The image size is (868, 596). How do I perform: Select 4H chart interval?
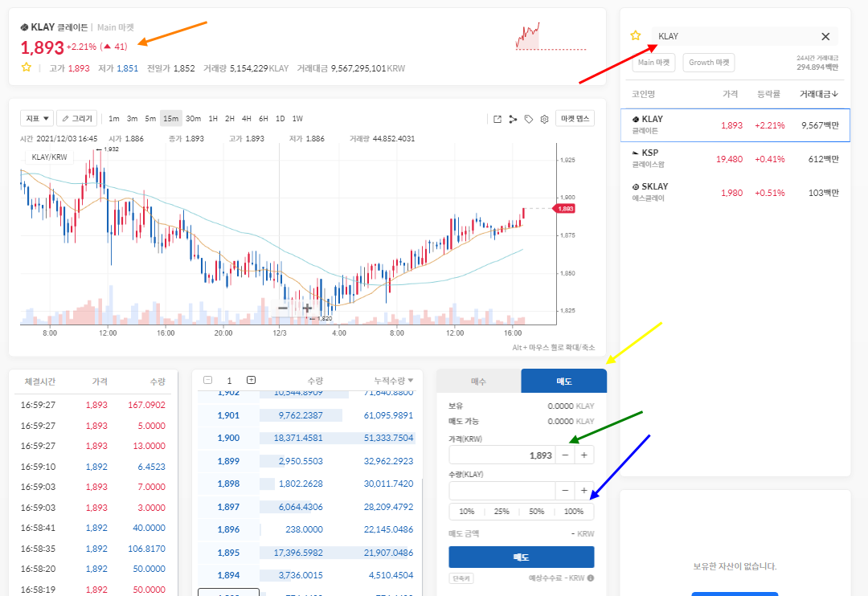(x=247, y=118)
